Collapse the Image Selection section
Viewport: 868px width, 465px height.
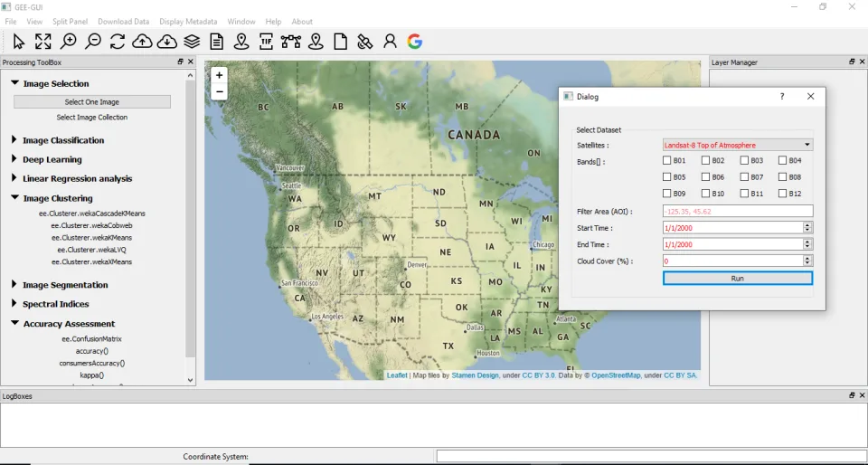(15, 83)
